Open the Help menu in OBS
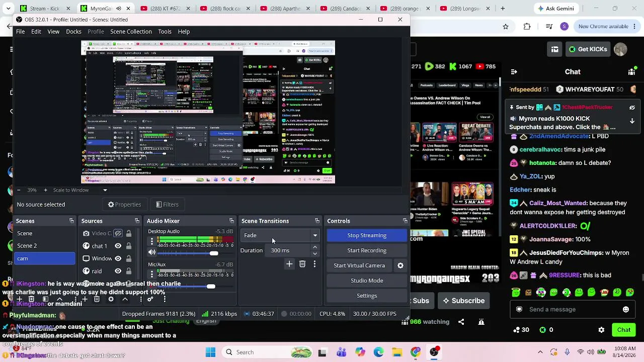Image resolution: width=644 pixels, height=362 pixels. click(184, 32)
